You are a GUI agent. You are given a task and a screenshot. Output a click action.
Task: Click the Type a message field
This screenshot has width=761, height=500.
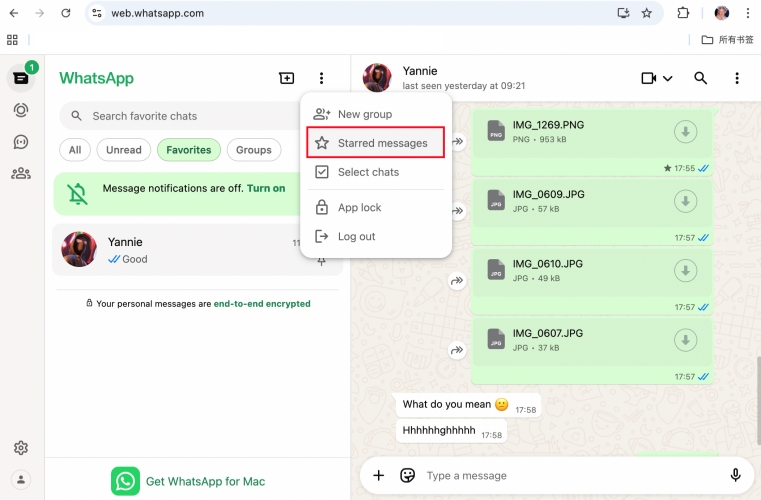[x=560, y=476]
